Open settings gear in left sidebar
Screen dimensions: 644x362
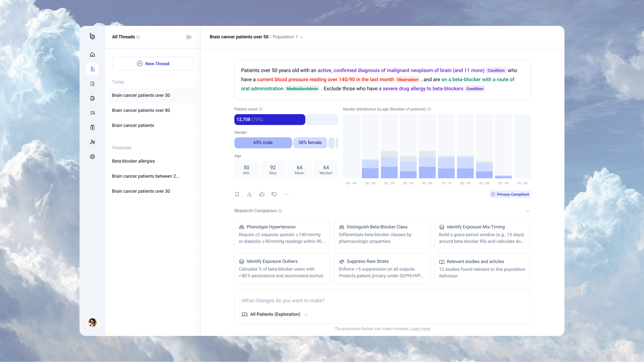click(x=92, y=157)
